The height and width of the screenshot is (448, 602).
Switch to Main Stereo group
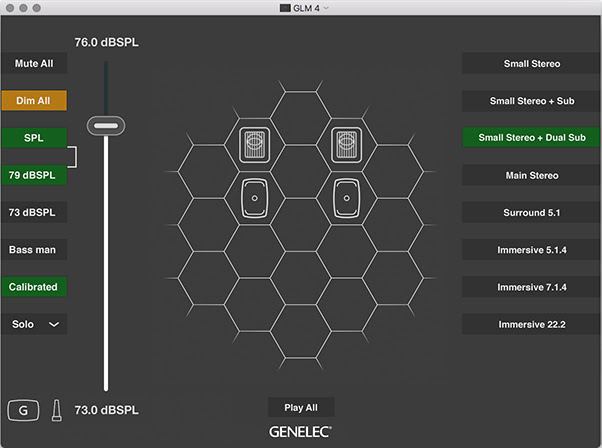tap(531, 175)
